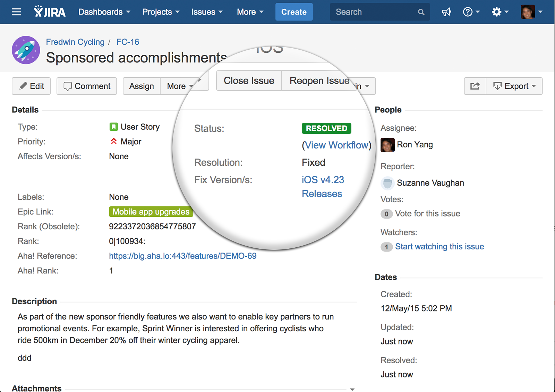This screenshot has width=555, height=392.
Task: Open the feedback megaphone icon
Action: 446,12
